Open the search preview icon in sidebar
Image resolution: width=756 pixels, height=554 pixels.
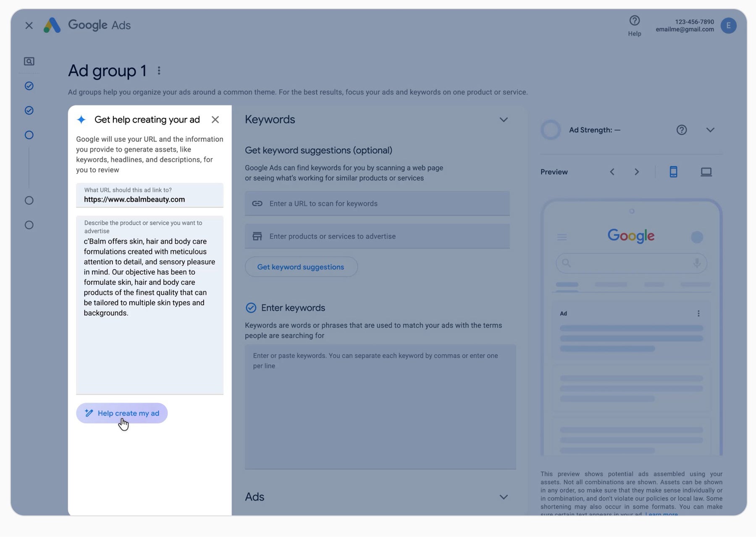pos(29,61)
